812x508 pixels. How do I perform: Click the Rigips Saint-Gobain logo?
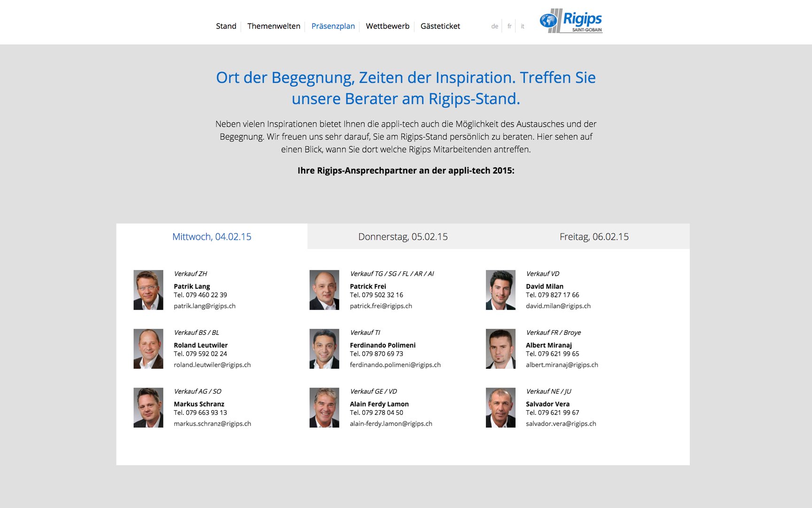click(x=571, y=21)
